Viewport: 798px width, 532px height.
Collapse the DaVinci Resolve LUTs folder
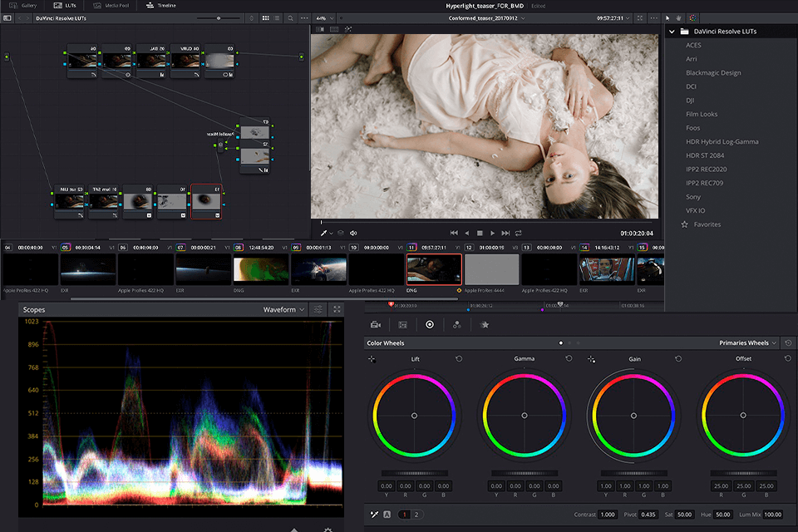pos(672,32)
